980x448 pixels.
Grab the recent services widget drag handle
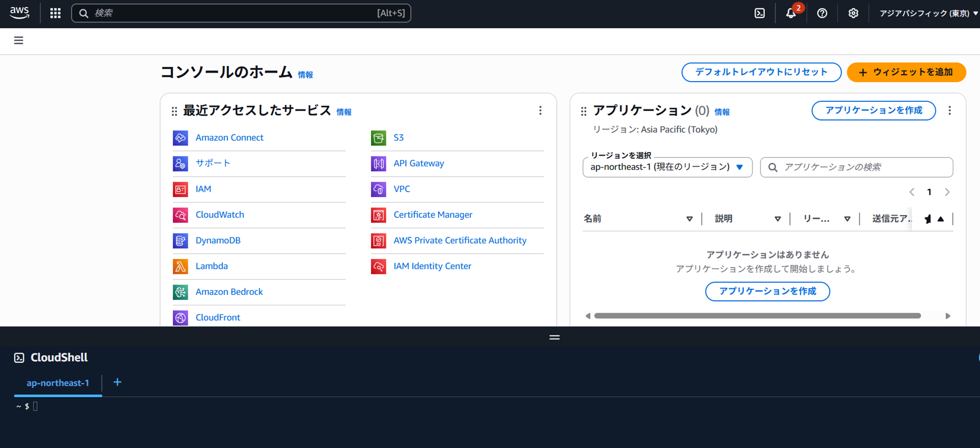(175, 111)
